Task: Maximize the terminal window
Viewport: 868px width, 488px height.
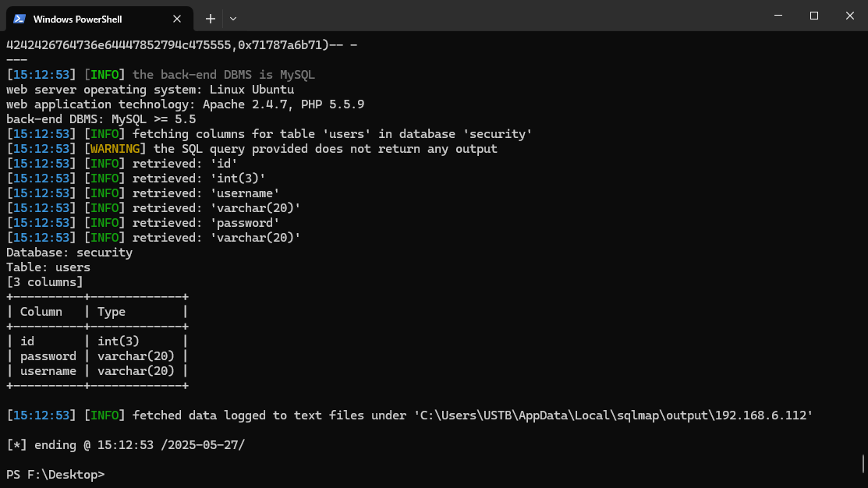Action: (813, 16)
